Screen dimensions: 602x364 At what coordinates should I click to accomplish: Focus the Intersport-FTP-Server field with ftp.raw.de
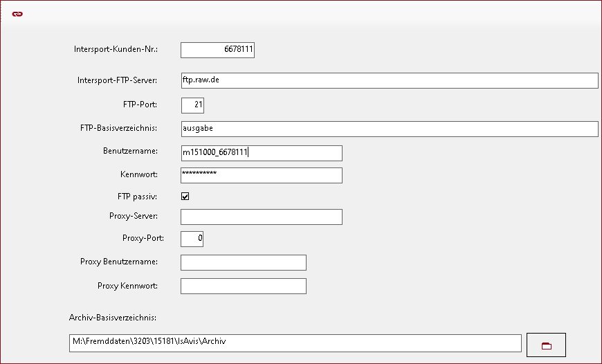[x=389, y=80]
